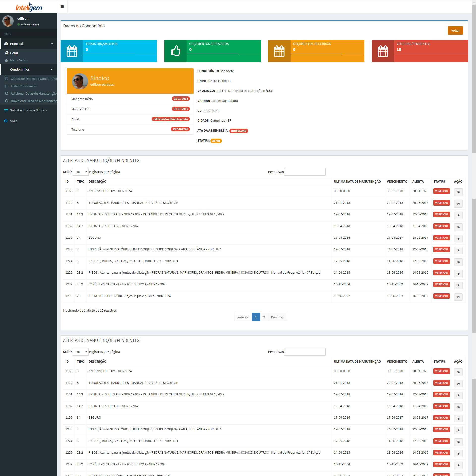Open Listar Condomínio menu item
Screen dimensions: 476x476
pyautogui.click(x=24, y=86)
